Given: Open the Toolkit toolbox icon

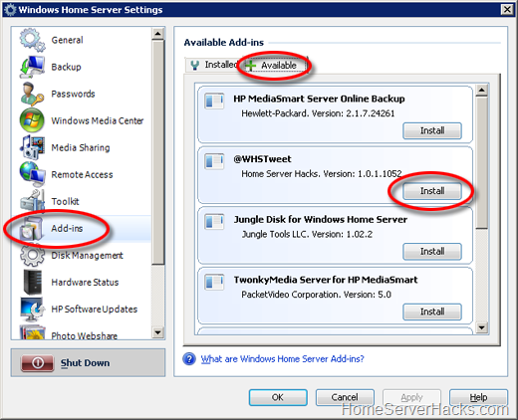Looking at the screenshot, I should [32, 201].
